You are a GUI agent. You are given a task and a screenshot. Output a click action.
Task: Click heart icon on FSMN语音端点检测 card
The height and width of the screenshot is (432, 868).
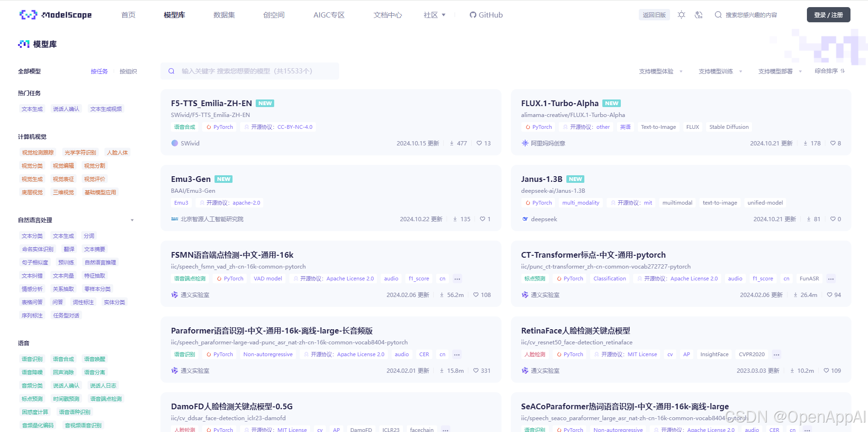(476, 295)
